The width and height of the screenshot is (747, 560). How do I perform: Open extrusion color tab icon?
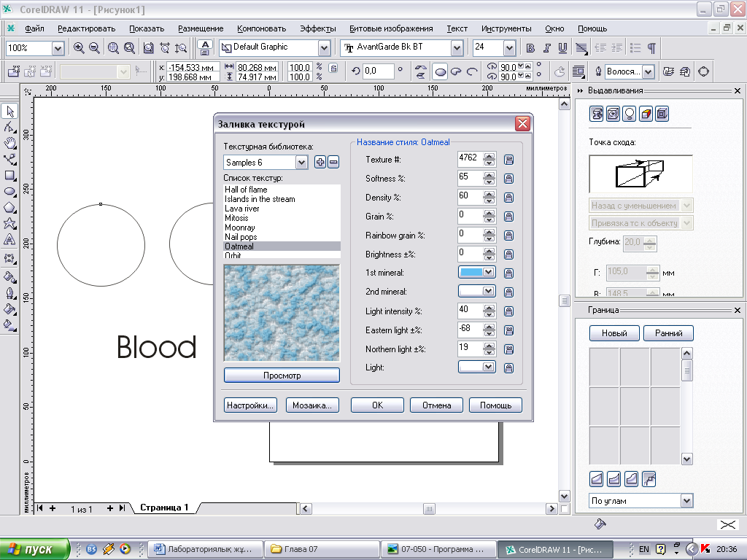pos(646,114)
